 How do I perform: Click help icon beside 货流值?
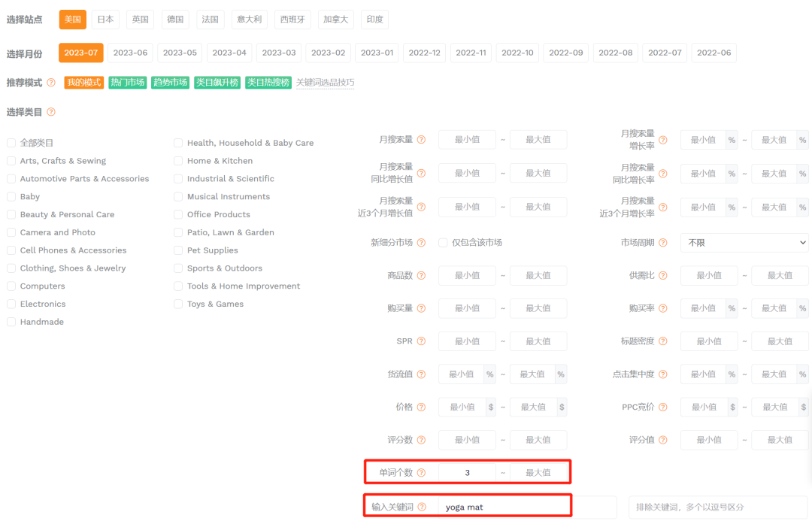coord(421,374)
